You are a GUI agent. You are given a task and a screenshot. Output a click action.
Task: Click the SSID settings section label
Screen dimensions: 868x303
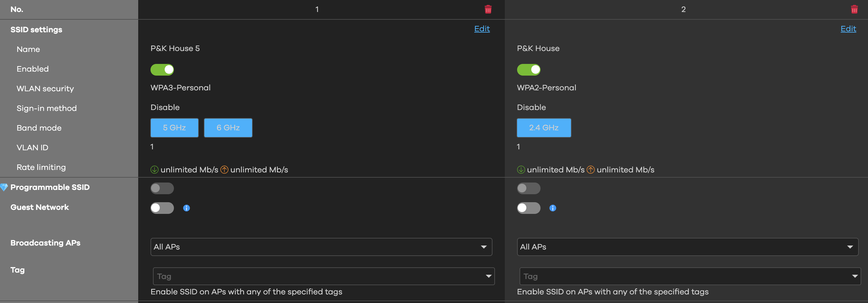pos(36,30)
